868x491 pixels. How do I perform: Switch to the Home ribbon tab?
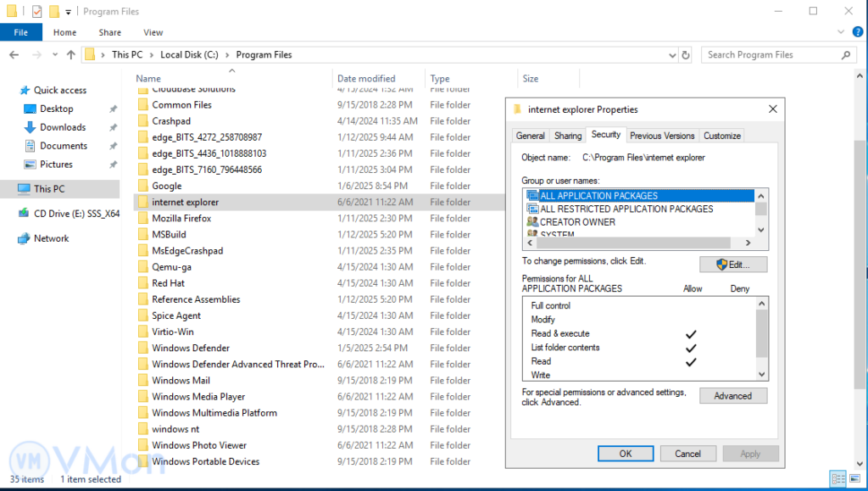click(x=64, y=33)
